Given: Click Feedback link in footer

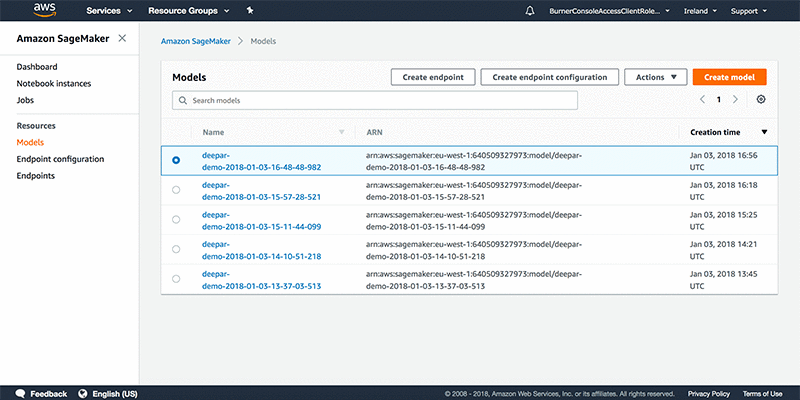Looking at the screenshot, I should click(x=48, y=394).
